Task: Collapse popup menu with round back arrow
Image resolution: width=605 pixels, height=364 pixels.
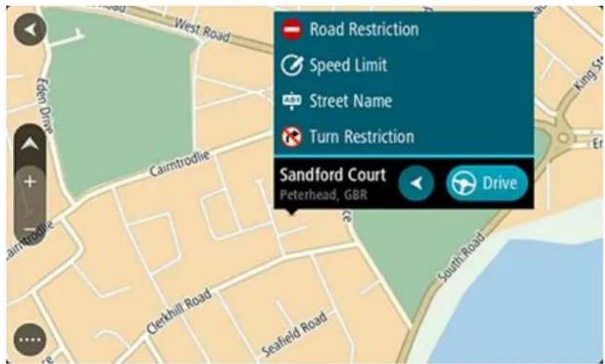Action: coord(416,183)
